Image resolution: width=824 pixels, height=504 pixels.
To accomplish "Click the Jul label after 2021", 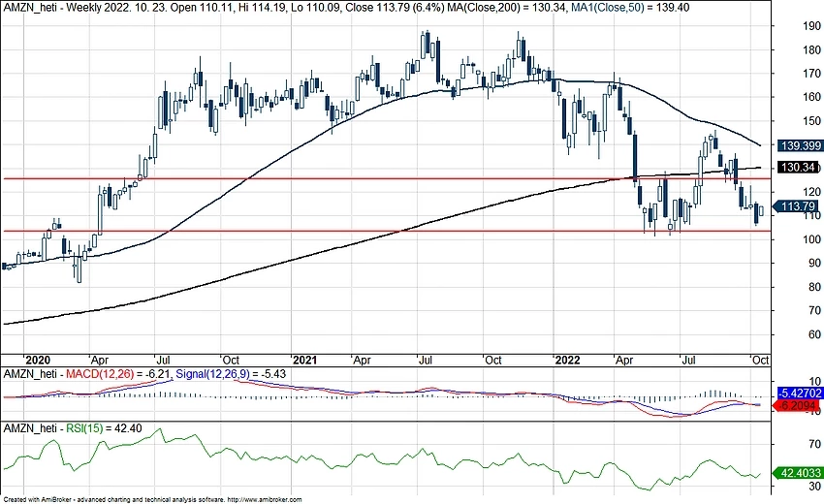I will [x=425, y=360].
